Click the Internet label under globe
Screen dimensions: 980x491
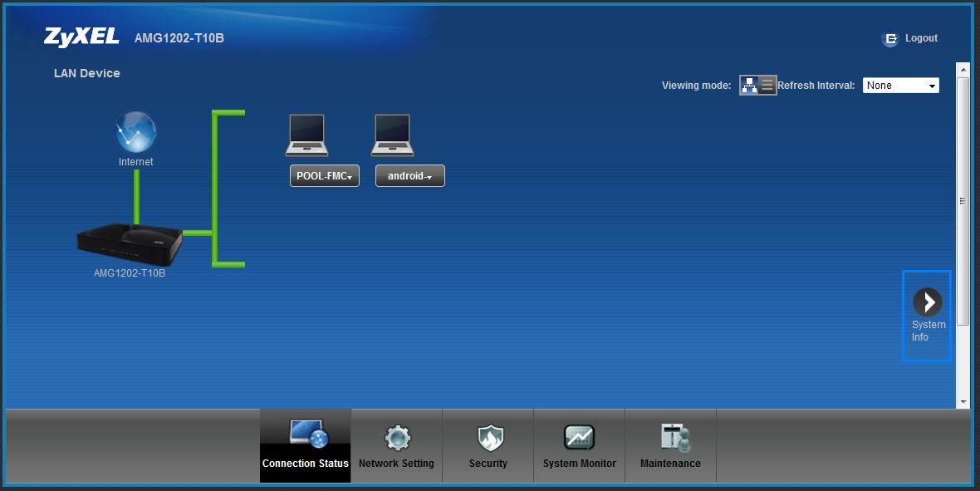(x=135, y=161)
